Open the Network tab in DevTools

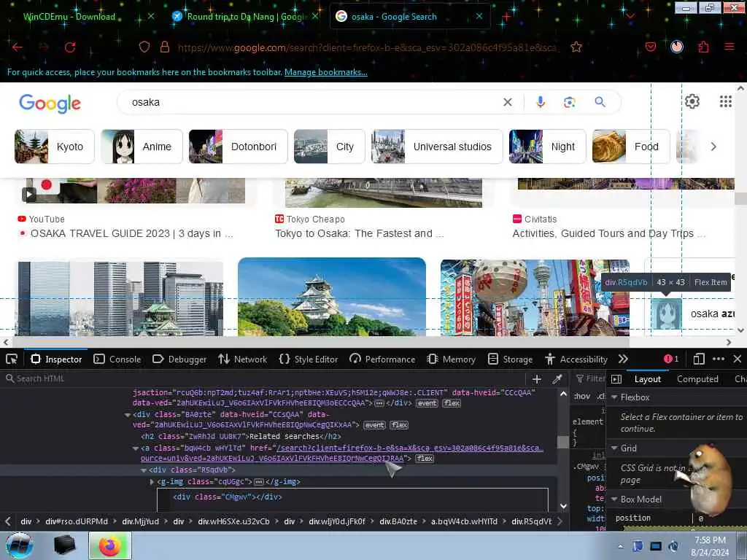click(242, 359)
